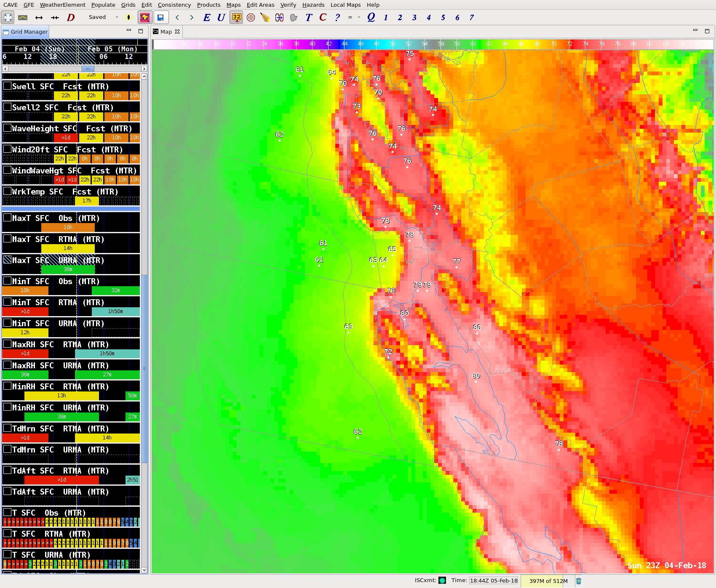Toggle WrkTemp SFC Fcst checkbox

coord(7,191)
